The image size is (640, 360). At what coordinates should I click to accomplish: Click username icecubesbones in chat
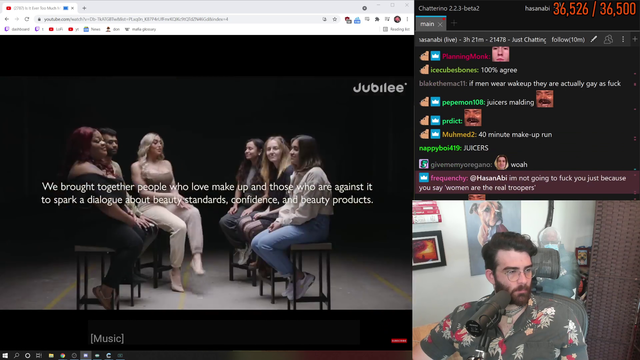point(454,70)
